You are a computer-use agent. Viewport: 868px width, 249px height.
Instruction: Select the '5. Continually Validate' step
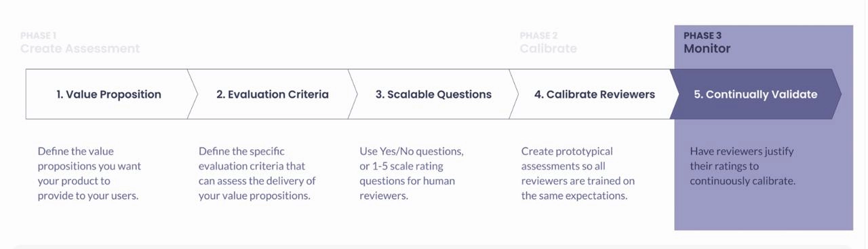coord(755,94)
